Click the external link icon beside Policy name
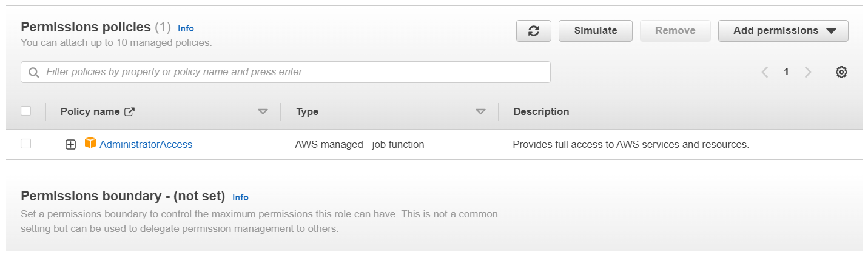This screenshot has width=868, height=255. coord(129,111)
